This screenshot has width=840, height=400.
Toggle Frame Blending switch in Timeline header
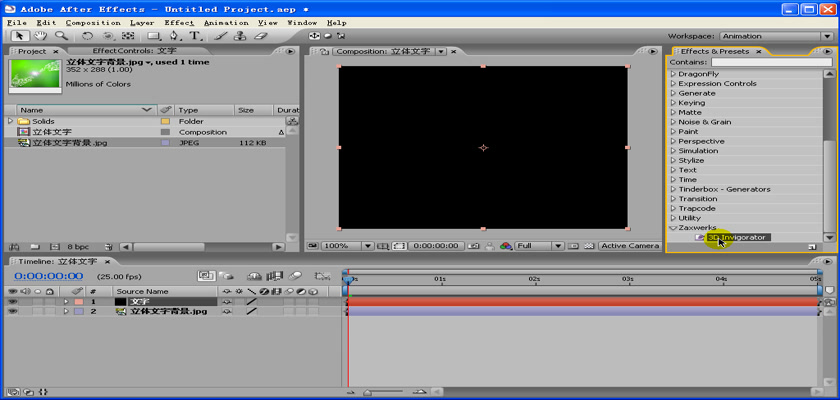click(275, 276)
